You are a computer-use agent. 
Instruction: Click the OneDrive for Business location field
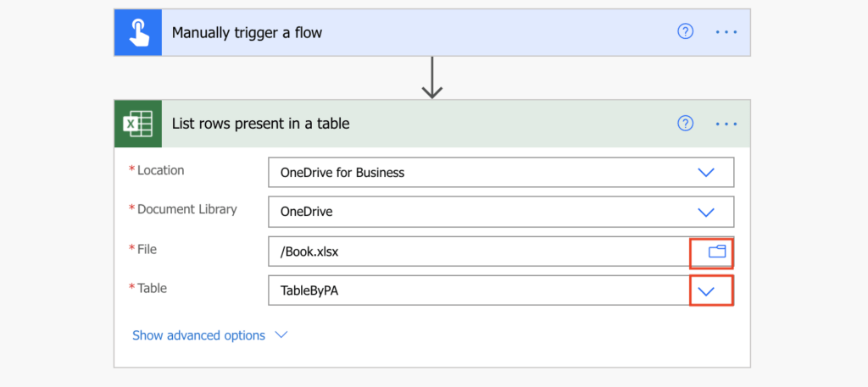pyautogui.click(x=479, y=172)
